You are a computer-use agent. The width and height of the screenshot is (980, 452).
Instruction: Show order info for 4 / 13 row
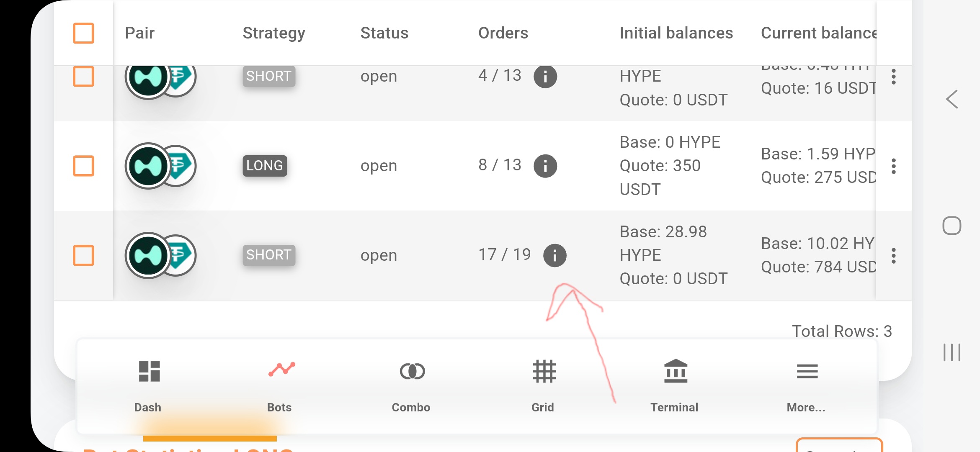545,77
